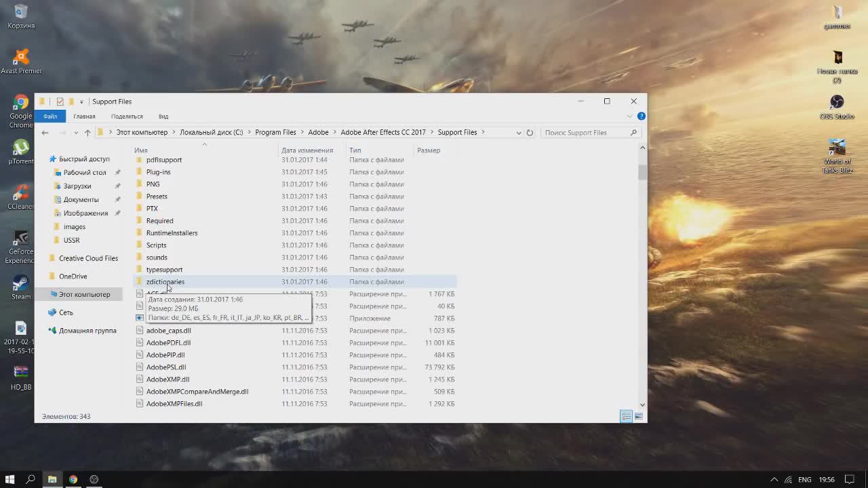Screen dimensions: 868x488
Task: Click the New folder quick access icon
Action: tap(71, 102)
